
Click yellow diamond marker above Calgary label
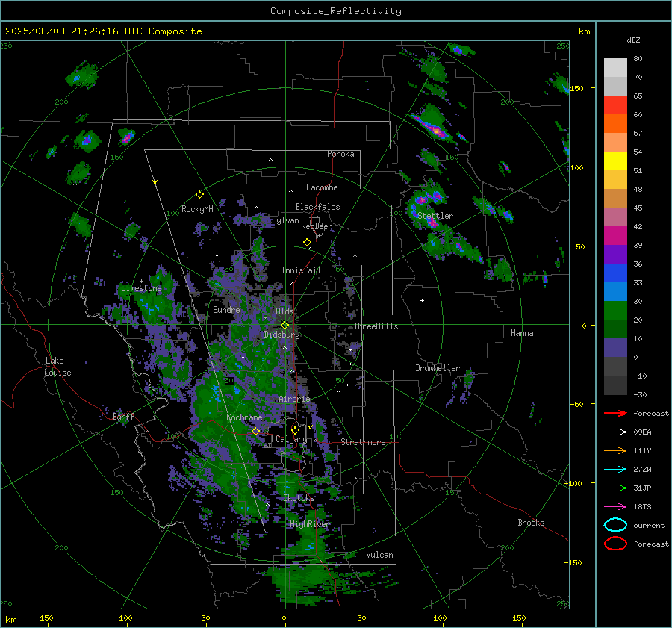tap(295, 430)
